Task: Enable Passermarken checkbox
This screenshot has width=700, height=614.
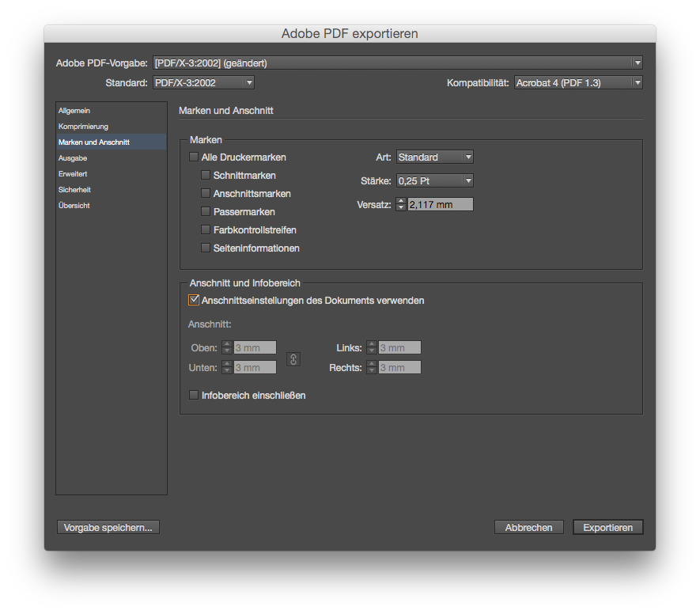Action: 206,211
